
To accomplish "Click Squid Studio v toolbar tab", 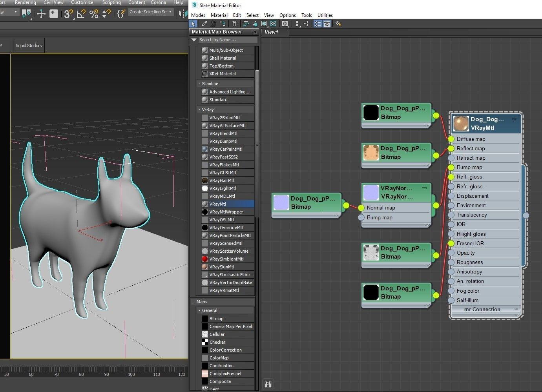I will coord(29,46).
